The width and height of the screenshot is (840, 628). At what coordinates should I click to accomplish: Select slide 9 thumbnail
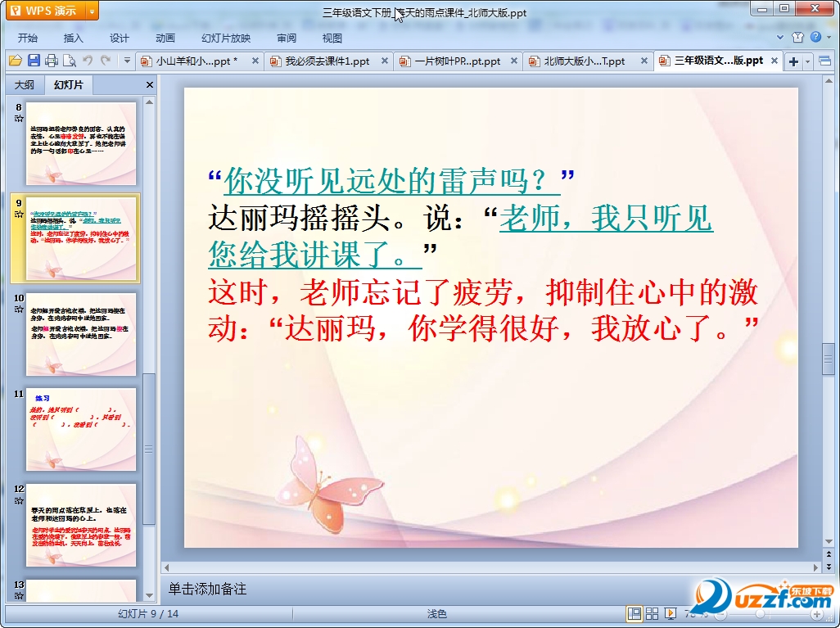point(81,238)
